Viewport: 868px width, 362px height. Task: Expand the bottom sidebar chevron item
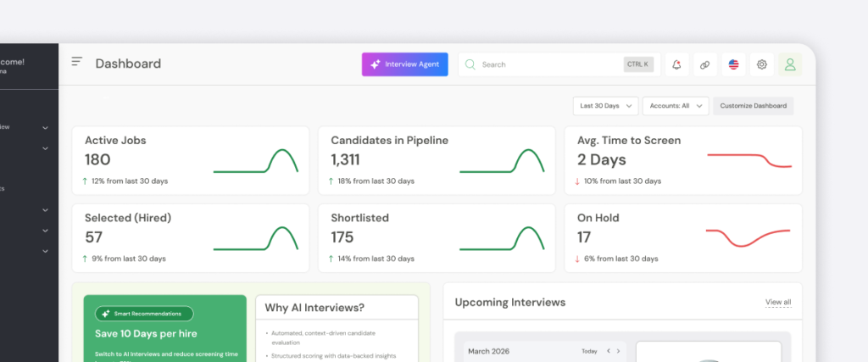tap(45, 251)
